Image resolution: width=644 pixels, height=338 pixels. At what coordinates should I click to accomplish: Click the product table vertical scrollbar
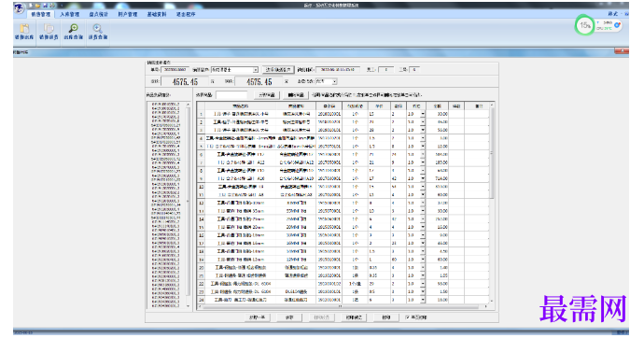[x=492, y=204]
